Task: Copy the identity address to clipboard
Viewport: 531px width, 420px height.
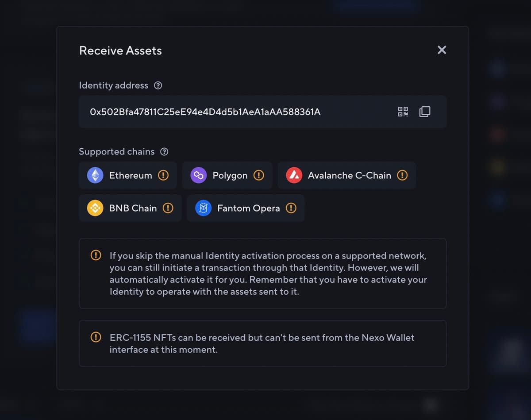Action: 425,112
